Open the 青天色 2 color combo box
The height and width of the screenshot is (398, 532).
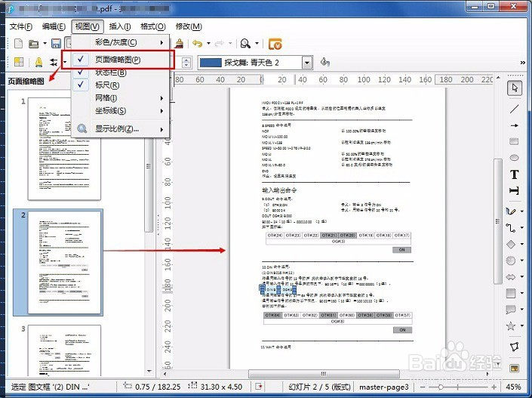(x=306, y=63)
